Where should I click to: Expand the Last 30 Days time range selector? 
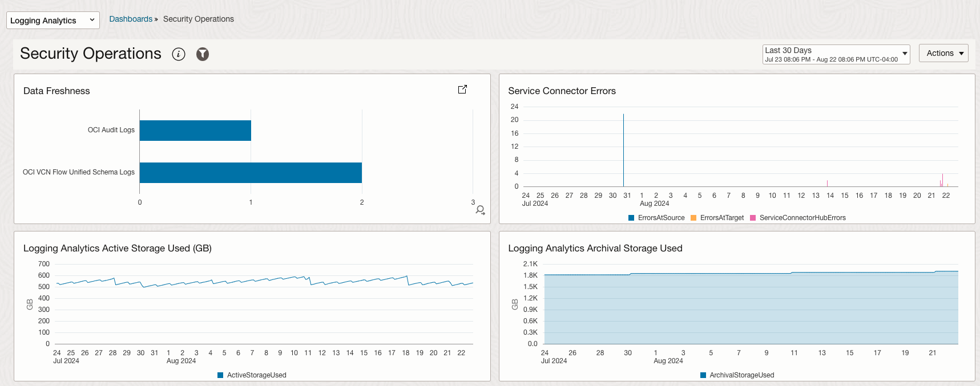pyautogui.click(x=836, y=54)
